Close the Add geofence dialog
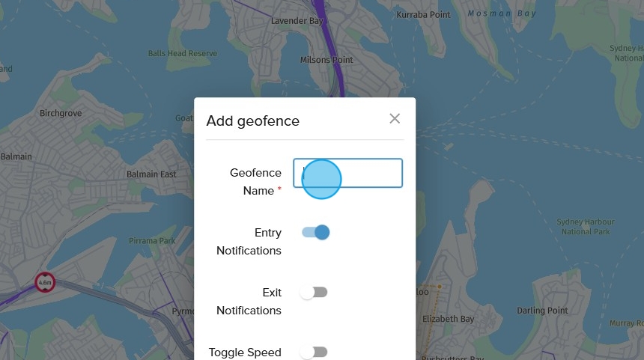Viewport: 644px width, 360px height. click(395, 118)
